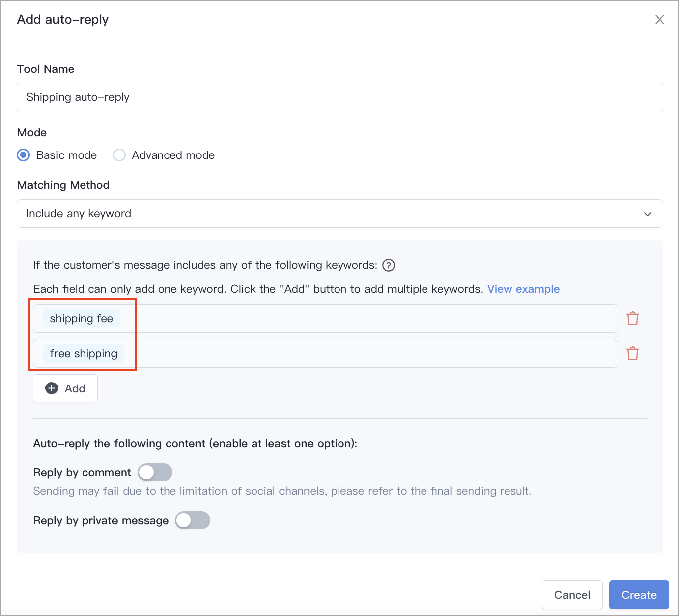The width and height of the screenshot is (679, 616).
Task: Click the free shipping keyword field
Action: pos(326,353)
